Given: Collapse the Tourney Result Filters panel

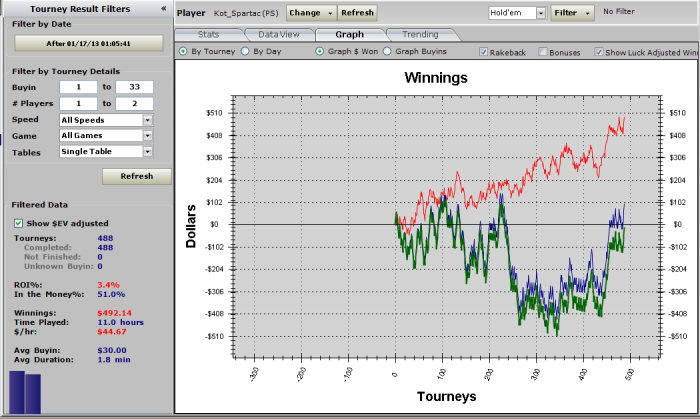Looking at the screenshot, I should click(x=162, y=8).
